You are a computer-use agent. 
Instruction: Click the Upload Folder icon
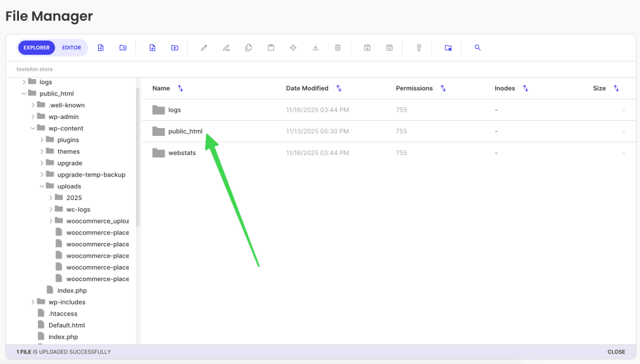[x=175, y=48]
